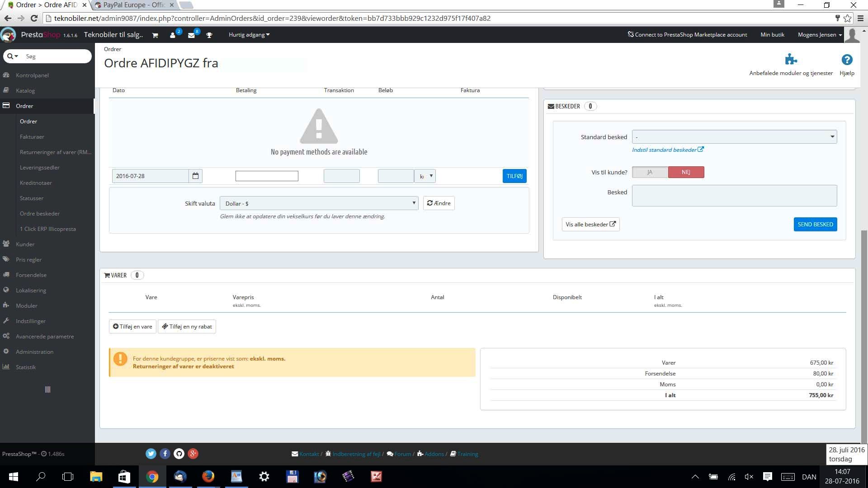Open Chrome from Windows taskbar
The width and height of the screenshot is (868, 488).
[x=152, y=477]
